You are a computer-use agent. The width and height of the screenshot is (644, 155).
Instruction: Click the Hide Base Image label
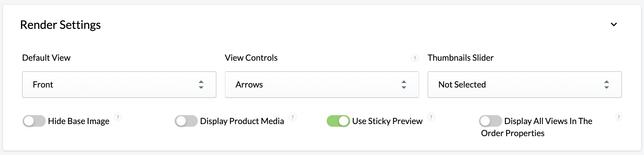click(79, 121)
